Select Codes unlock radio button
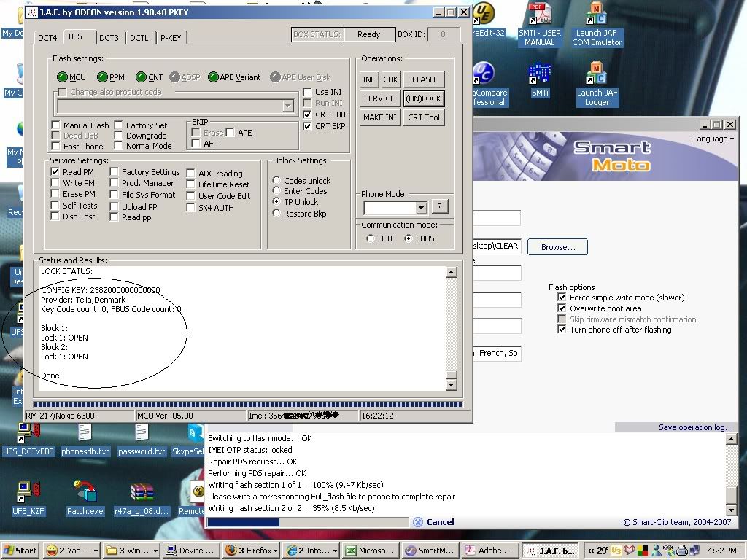This screenshot has height=560, width=747. click(276, 181)
